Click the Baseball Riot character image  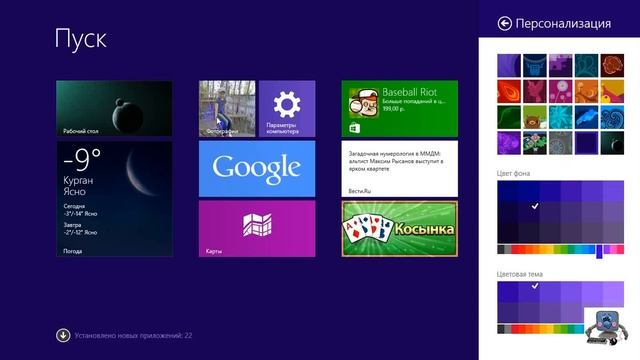pos(363,103)
